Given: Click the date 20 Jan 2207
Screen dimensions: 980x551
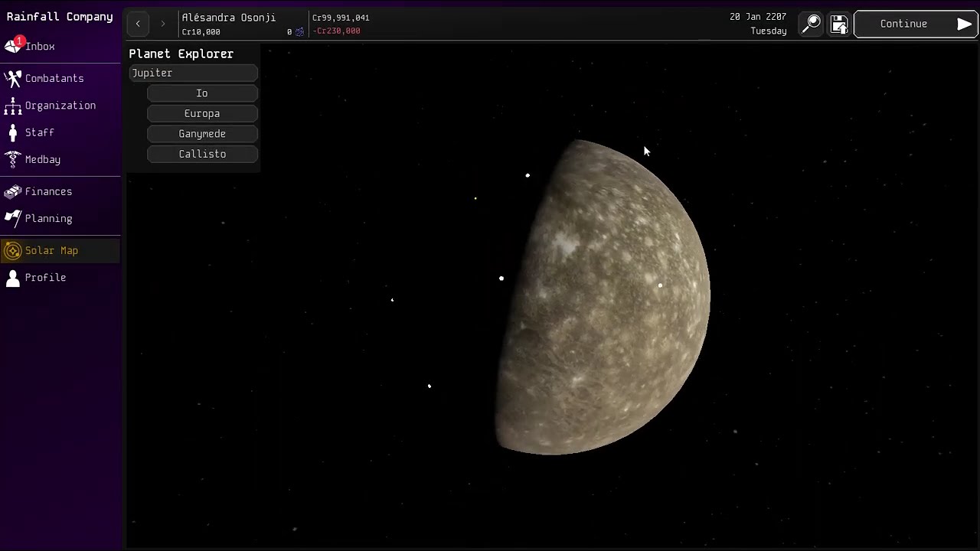Looking at the screenshot, I should (758, 17).
